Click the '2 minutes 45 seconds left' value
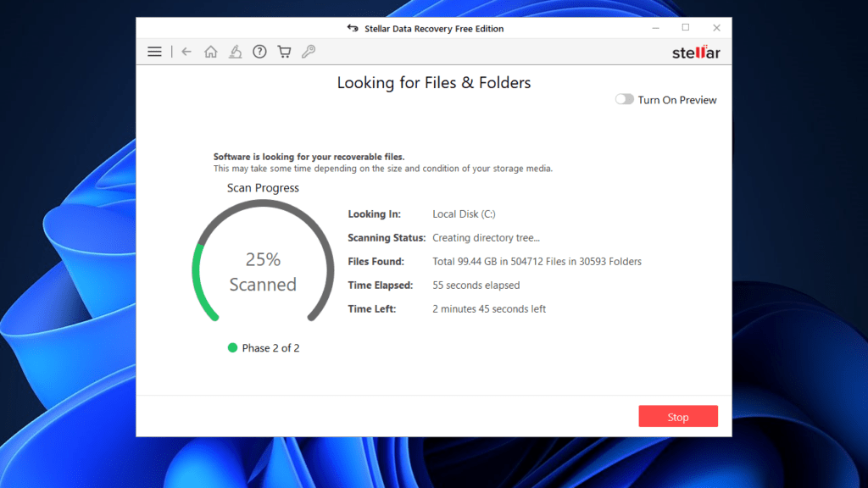Viewport: 868px width, 488px height. coord(489,309)
